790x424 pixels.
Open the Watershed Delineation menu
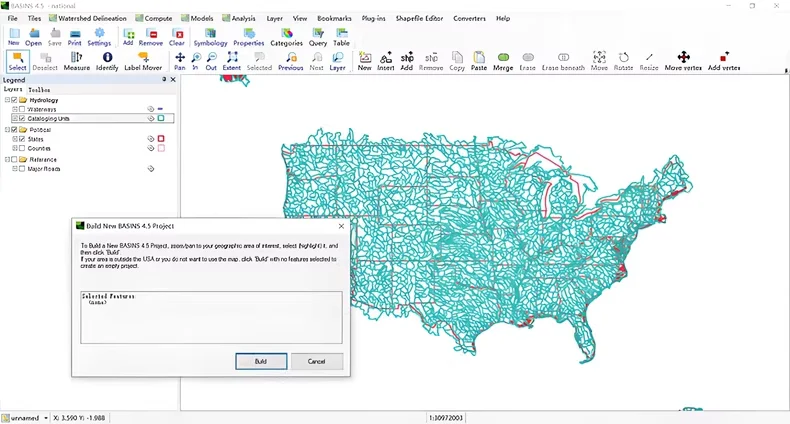[88, 18]
